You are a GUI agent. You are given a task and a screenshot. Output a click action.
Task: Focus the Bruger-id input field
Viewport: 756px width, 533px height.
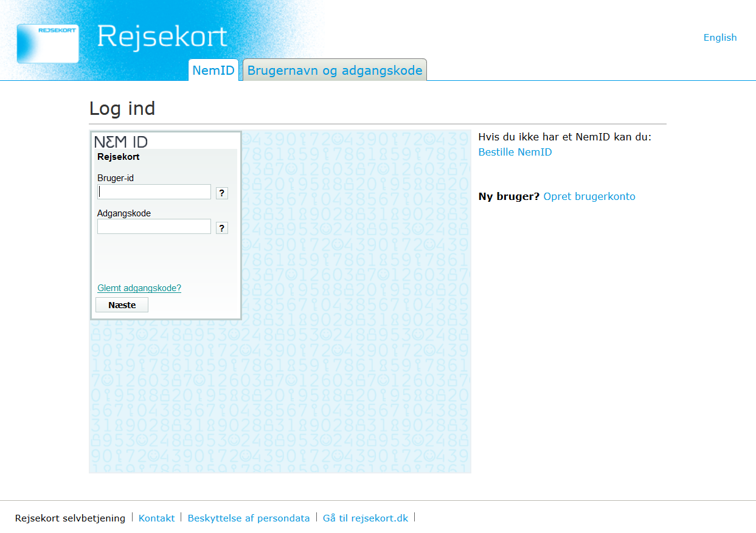coord(154,192)
